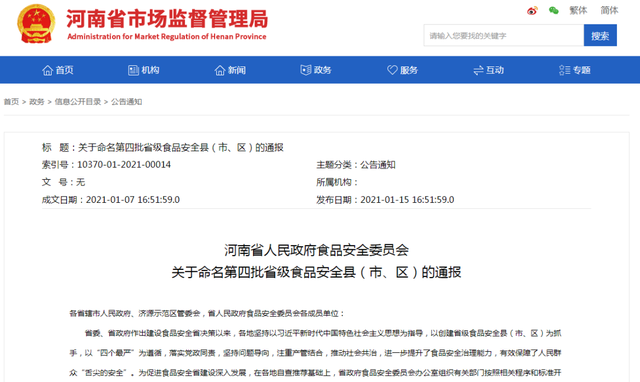Click heading 关于命名第四批省级食品安全县（市、区）的通报

[x=316, y=272]
